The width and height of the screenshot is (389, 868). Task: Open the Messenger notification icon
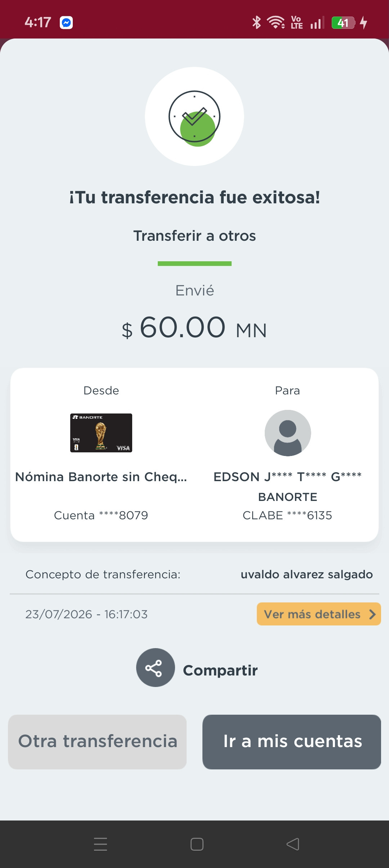[66, 23]
